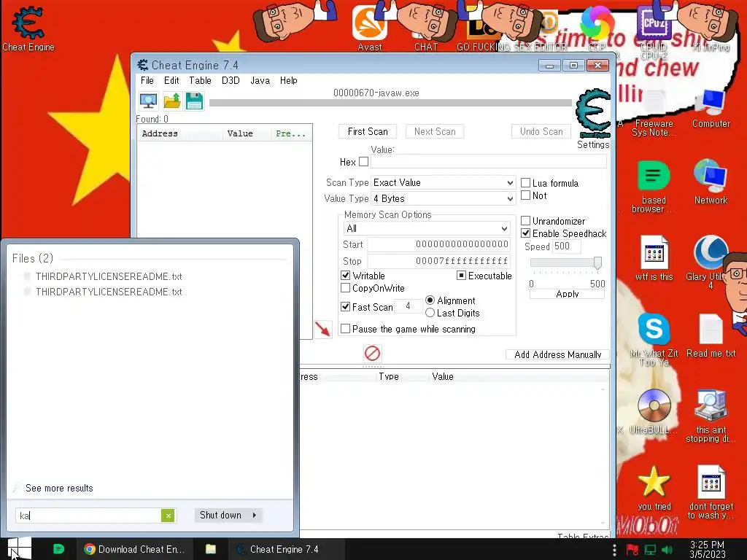
Task: Open the File menu
Action: point(147,80)
